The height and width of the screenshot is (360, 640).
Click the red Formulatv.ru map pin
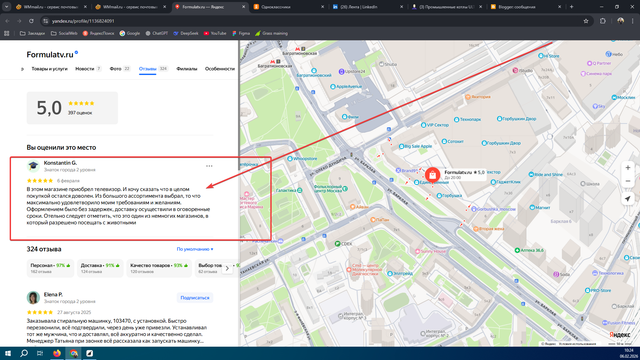[432, 175]
